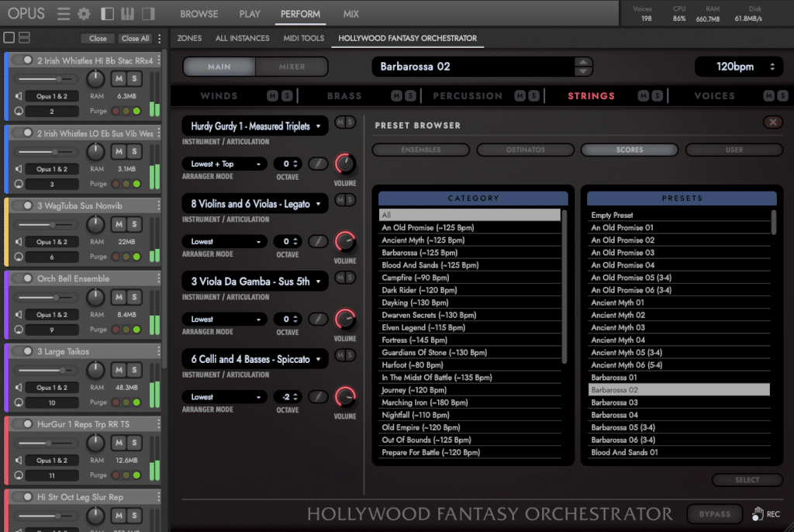Show the OSTINATOS preset group
Viewport: 794px width, 532px height.
coord(525,150)
